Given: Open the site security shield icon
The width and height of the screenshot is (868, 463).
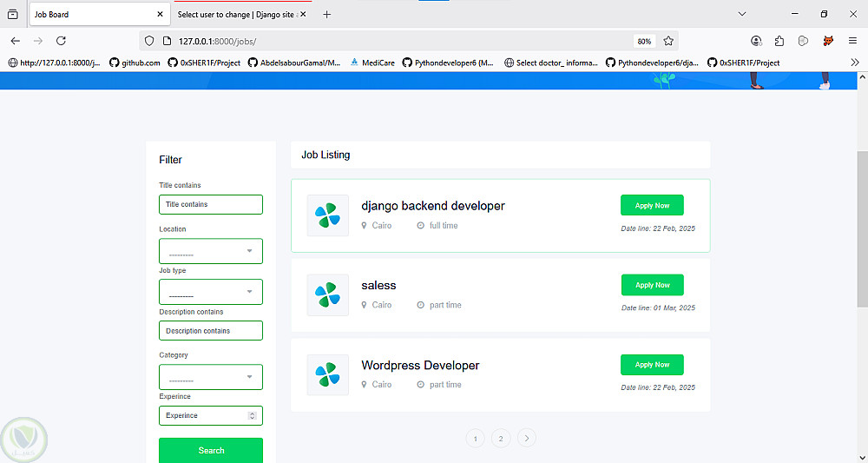Looking at the screenshot, I should tap(149, 41).
